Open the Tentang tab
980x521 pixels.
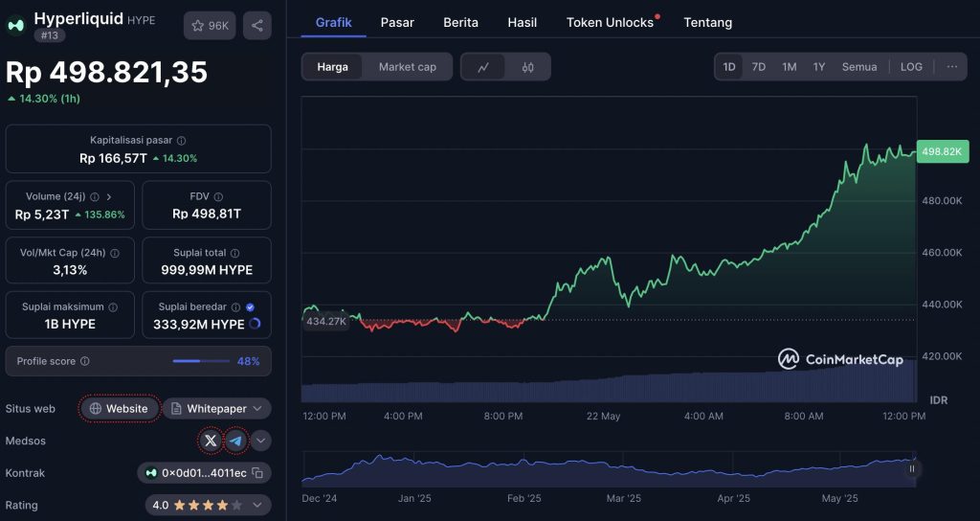(x=707, y=23)
